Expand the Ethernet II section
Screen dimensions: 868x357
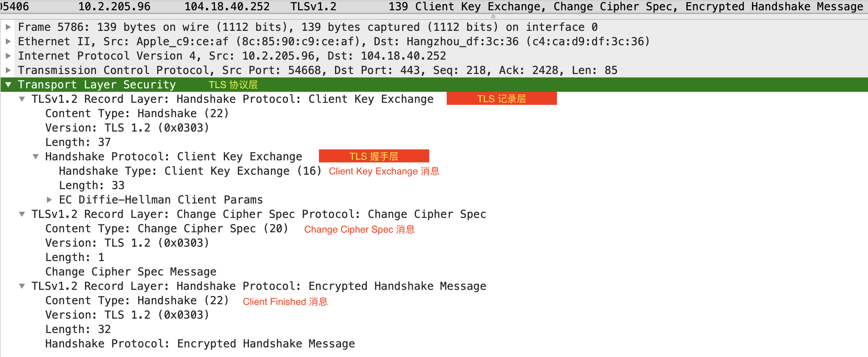coord(9,41)
